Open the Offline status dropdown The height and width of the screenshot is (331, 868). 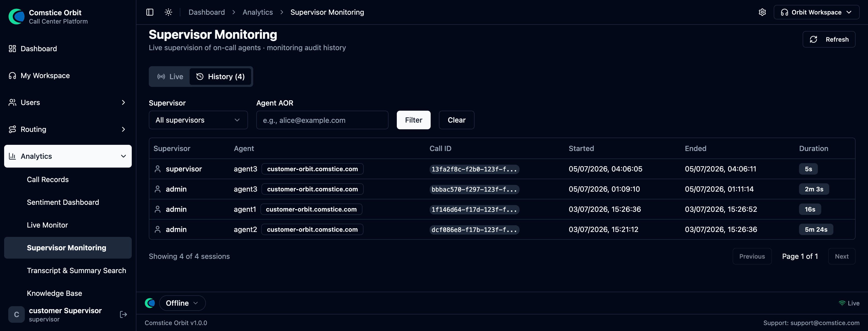[182, 303]
